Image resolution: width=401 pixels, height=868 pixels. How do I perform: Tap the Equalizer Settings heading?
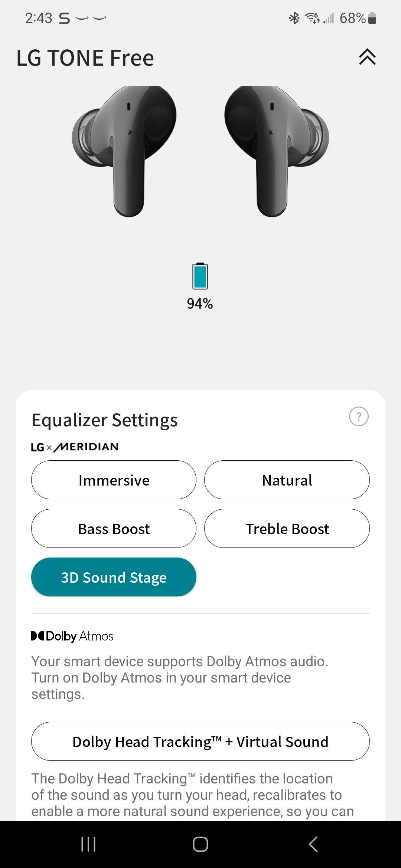[105, 420]
